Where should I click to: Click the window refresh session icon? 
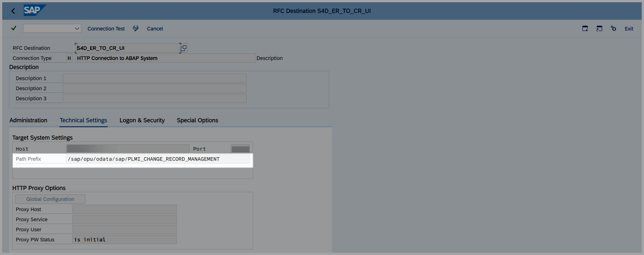click(x=599, y=29)
